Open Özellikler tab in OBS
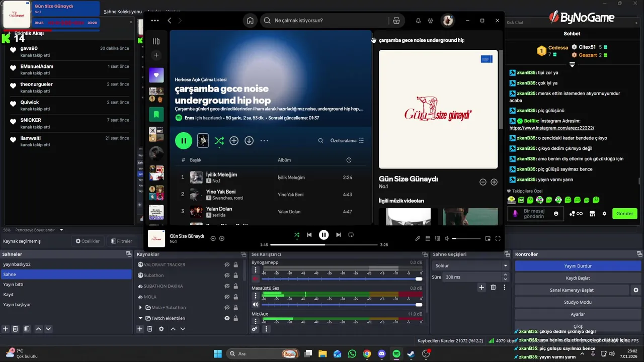Image resolution: width=644 pixels, height=362 pixels. 88,241
